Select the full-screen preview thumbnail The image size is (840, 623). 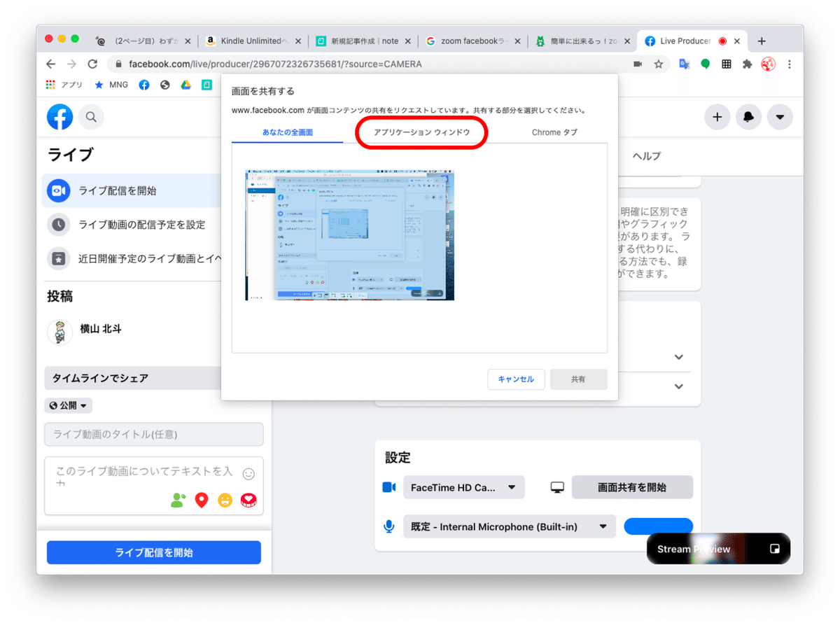pyautogui.click(x=349, y=234)
